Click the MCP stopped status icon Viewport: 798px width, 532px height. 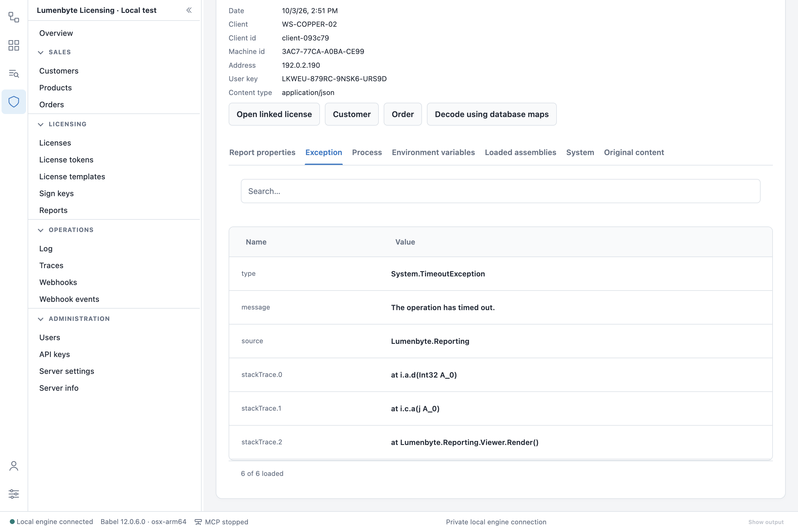tap(198, 522)
